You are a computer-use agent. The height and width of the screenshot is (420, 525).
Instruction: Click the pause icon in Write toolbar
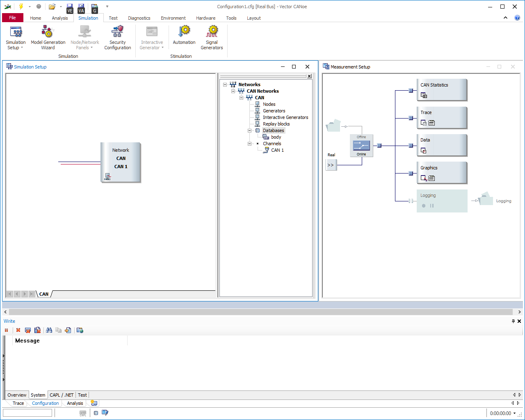click(x=6, y=330)
